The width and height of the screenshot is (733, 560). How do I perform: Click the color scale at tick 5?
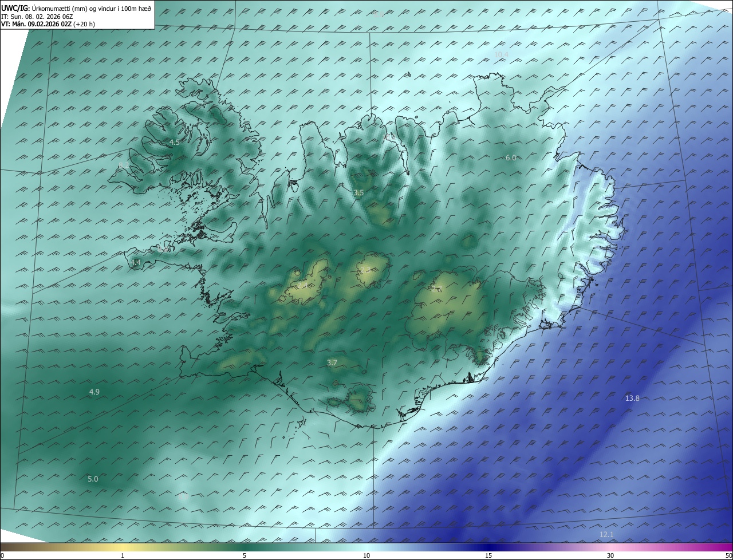pyautogui.click(x=245, y=555)
